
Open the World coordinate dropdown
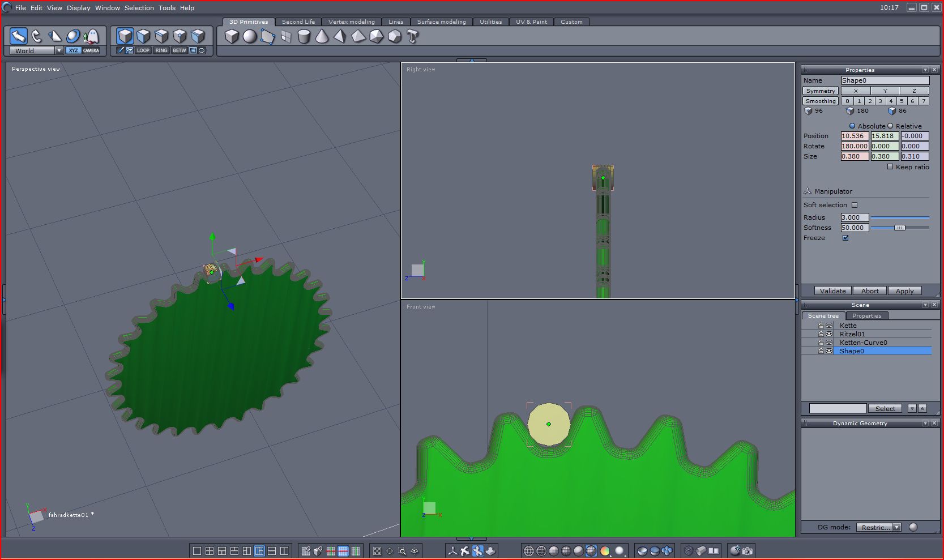point(59,50)
